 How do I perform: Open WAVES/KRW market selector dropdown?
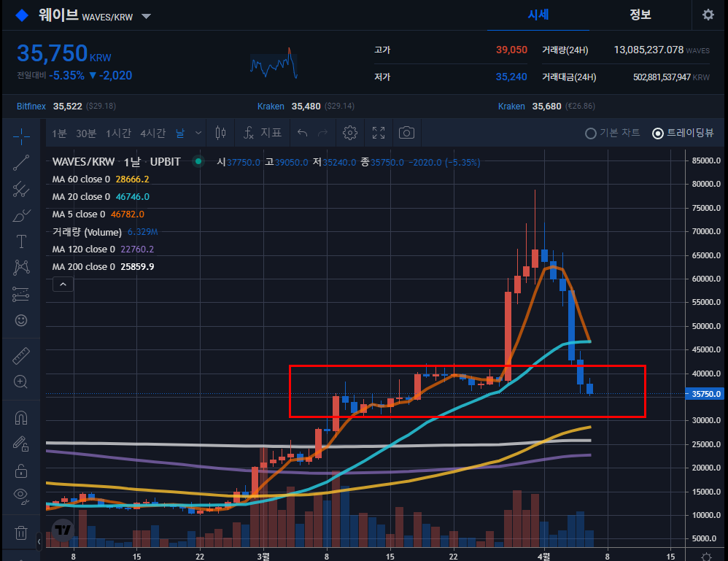click(x=146, y=17)
